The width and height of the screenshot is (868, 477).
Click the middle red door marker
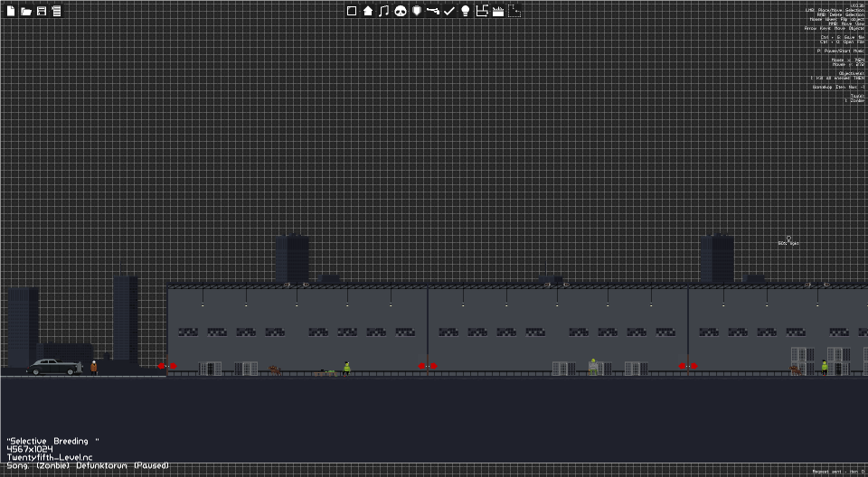(428, 366)
